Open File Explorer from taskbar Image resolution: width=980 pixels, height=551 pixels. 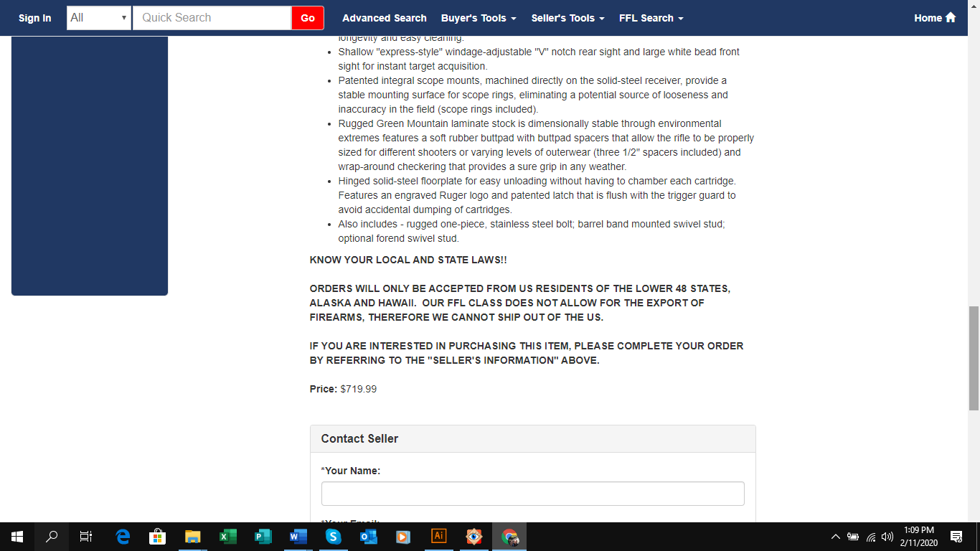[x=193, y=536]
